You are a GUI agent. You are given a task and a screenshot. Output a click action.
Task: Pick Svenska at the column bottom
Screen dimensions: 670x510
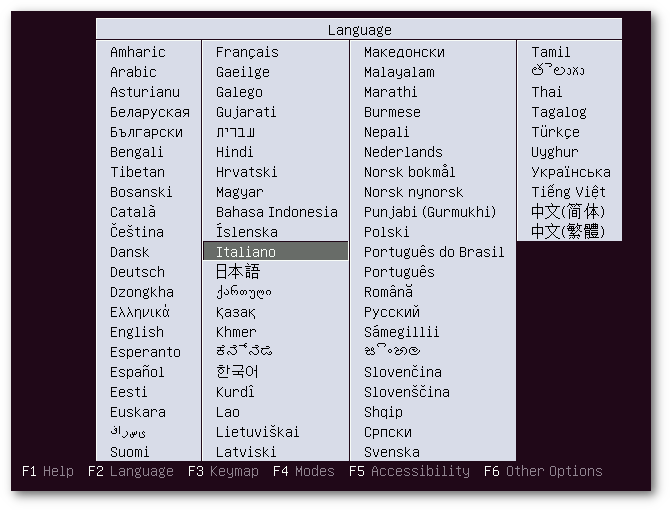(392, 452)
